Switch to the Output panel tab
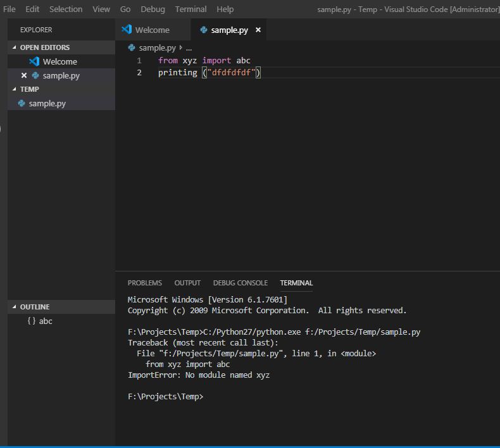This screenshot has height=448, width=500. [x=187, y=283]
